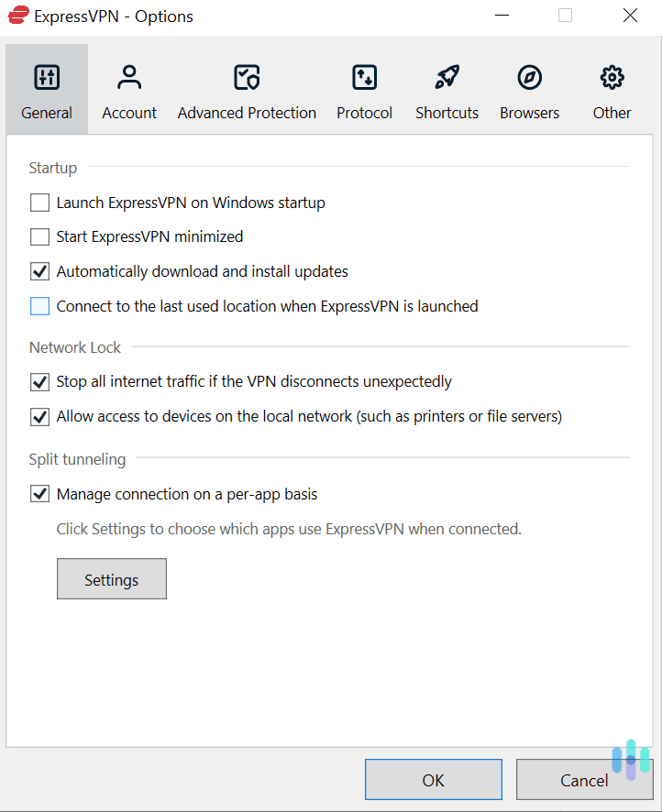
Task: Click the Account person icon
Action: click(x=128, y=77)
